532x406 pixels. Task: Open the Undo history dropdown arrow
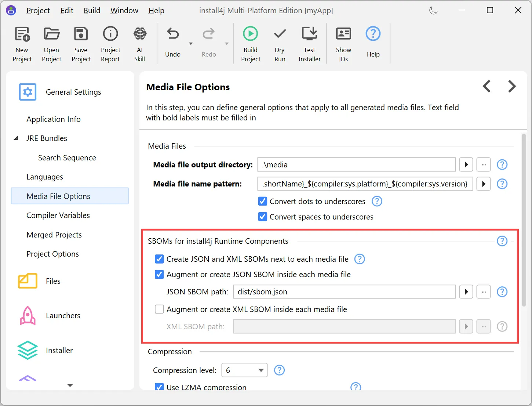tap(191, 44)
